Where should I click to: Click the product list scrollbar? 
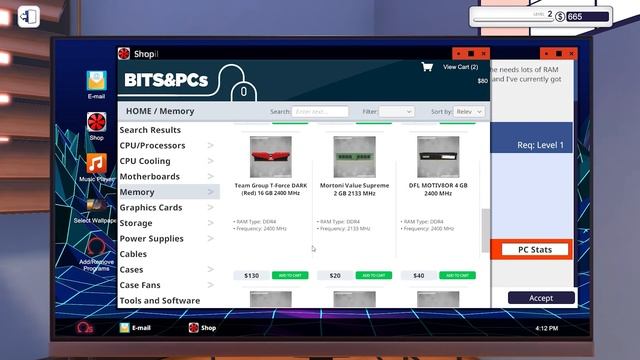click(485, 231)
